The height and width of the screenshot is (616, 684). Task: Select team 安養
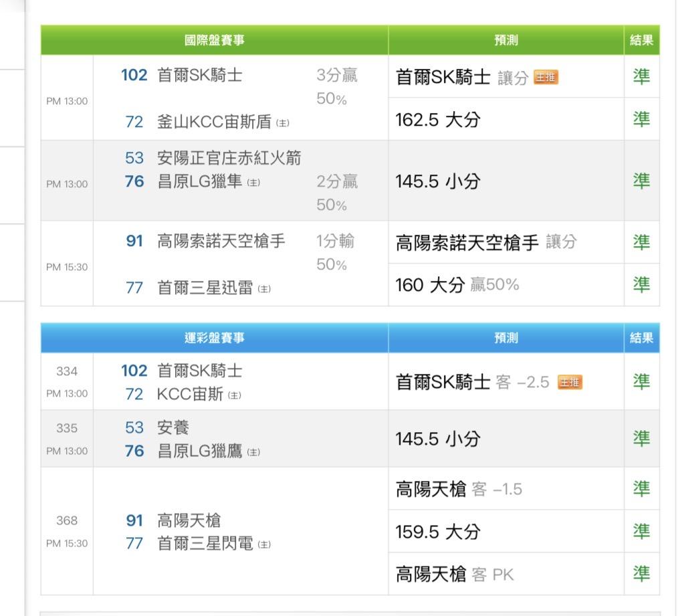[x=173, y=427]
